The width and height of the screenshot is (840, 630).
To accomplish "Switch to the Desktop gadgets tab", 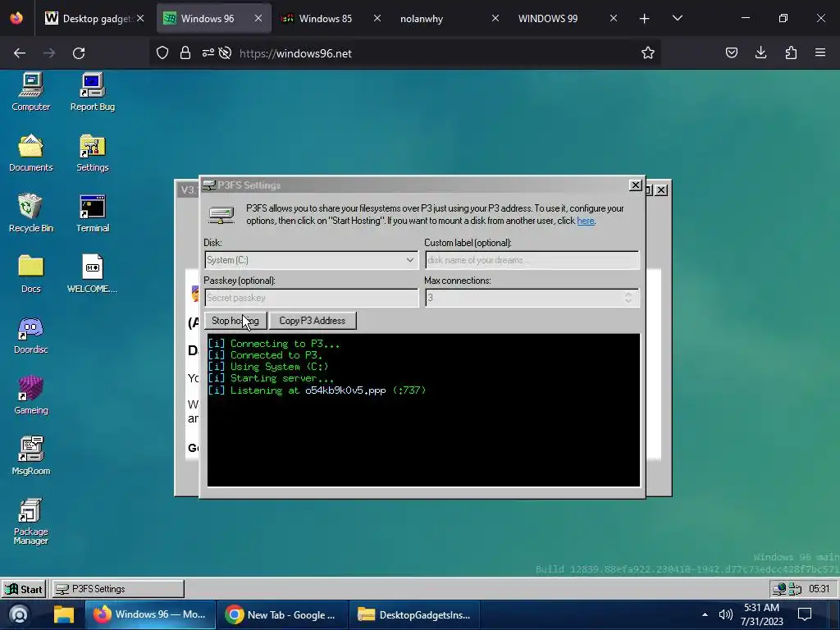I will tap(95, 18).
